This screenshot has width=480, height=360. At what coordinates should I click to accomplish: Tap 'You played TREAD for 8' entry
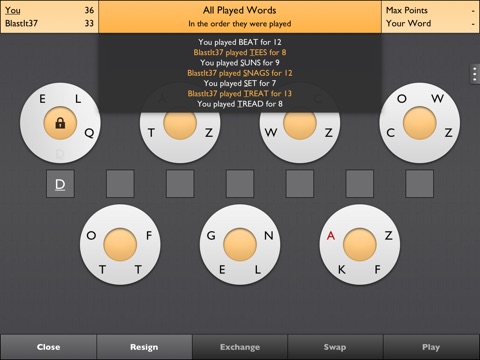[240, 104]
